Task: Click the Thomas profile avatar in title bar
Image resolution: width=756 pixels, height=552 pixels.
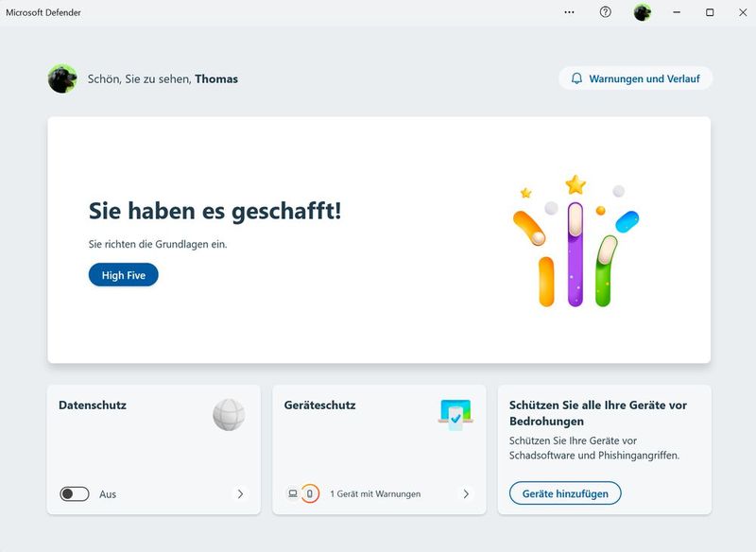Action: tap(642, 12)
